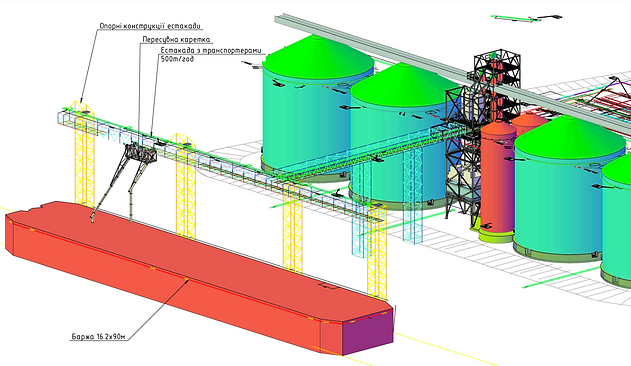631x366 pixels.
Task: Click the 500т/год capacity text
Action: 177,59
